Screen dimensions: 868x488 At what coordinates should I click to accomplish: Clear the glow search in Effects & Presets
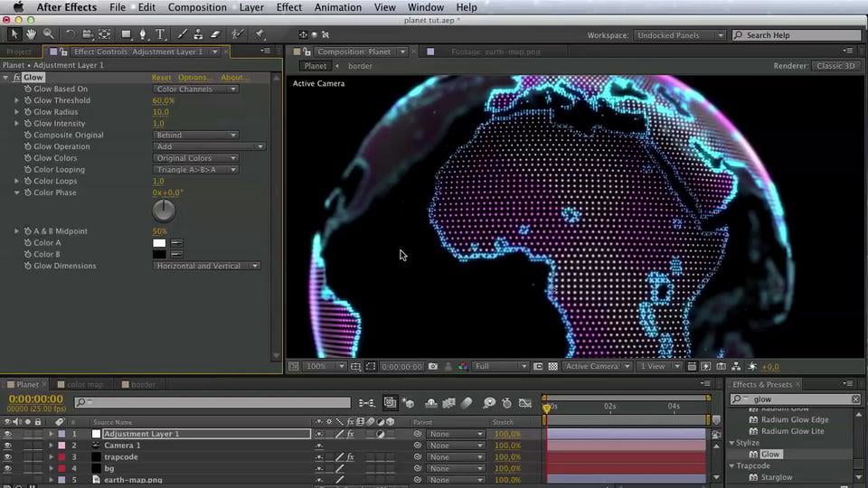click(x=855, y=399)
